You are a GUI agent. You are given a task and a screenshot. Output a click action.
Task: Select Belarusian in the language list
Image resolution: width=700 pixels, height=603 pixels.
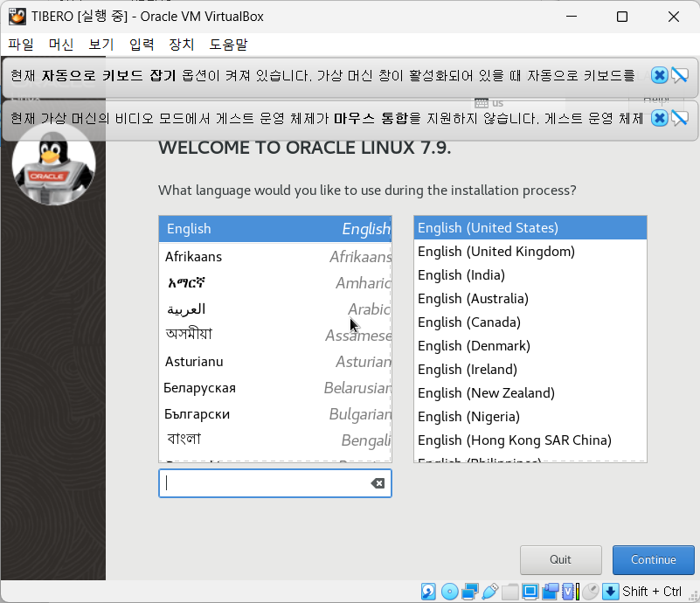275,388
